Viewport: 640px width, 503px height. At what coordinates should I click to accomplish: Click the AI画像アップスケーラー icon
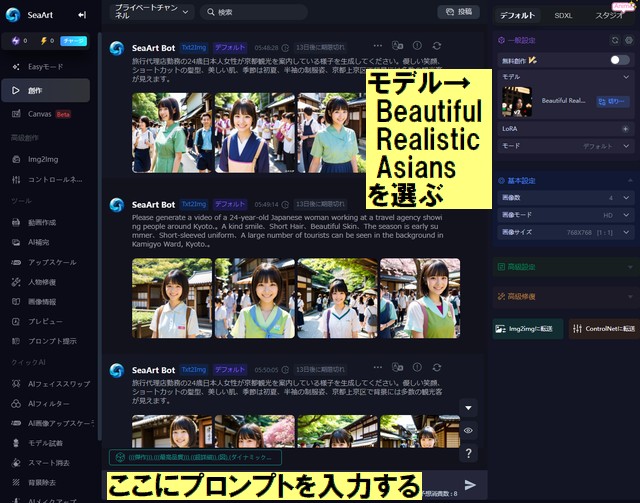click(x=16, y=423)
